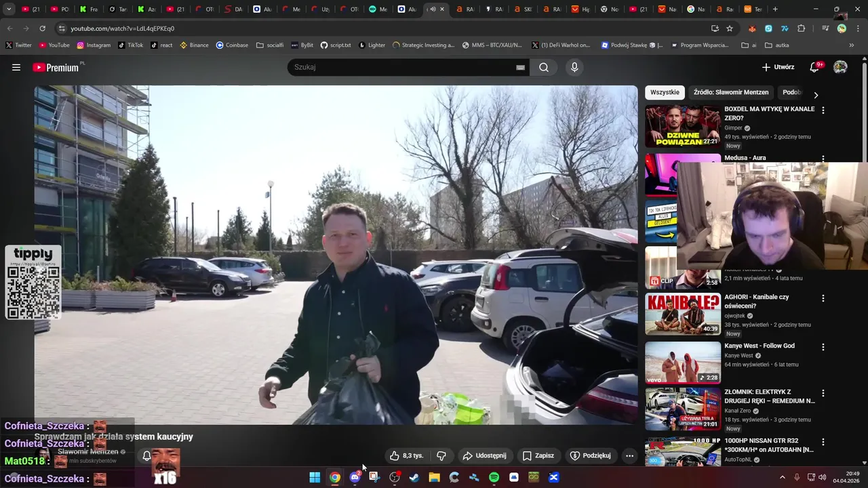Open the clock showing 20:49
Image resolution: width=868 pixels, height=488 pixels.
tap(847, 477)
